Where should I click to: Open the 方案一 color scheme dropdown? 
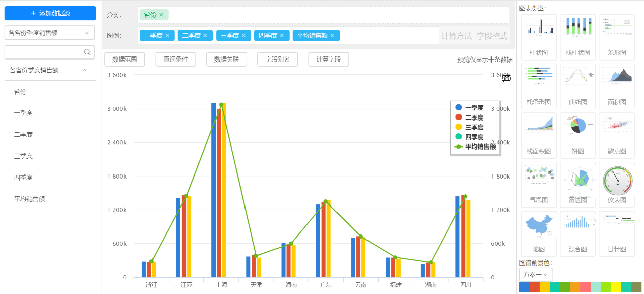point(536,274)
